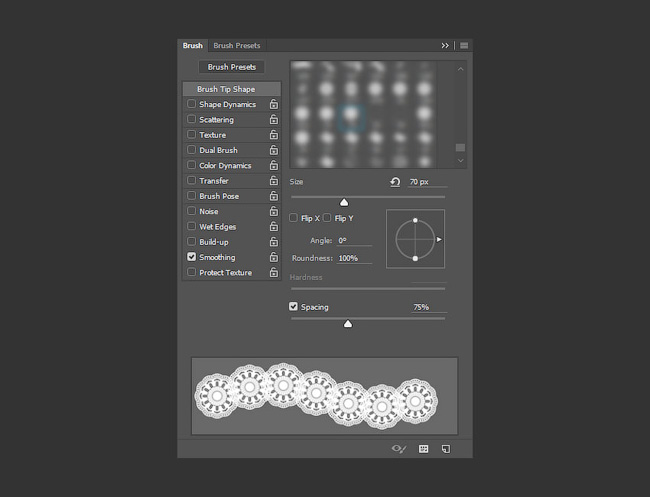Image resolution: width=650 pixels, height=497 pixels.
Task: Click the angle and roundness circle control
Action: [415, 239]
